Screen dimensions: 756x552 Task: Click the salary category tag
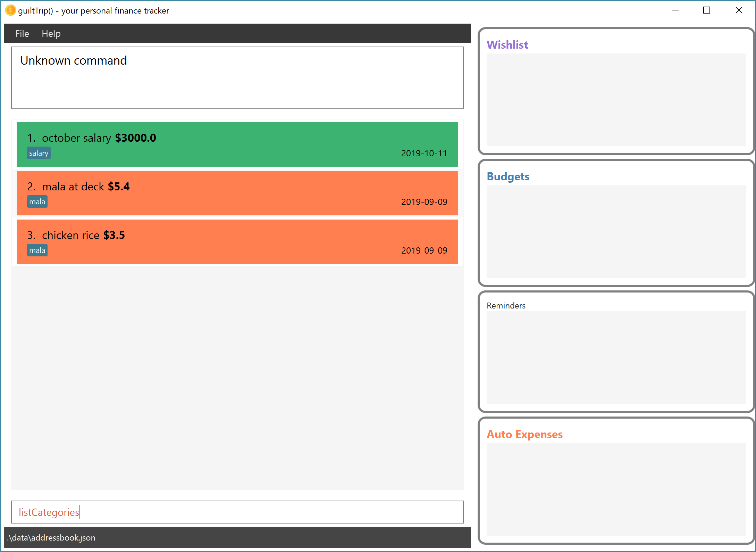(x=39, y=153)
